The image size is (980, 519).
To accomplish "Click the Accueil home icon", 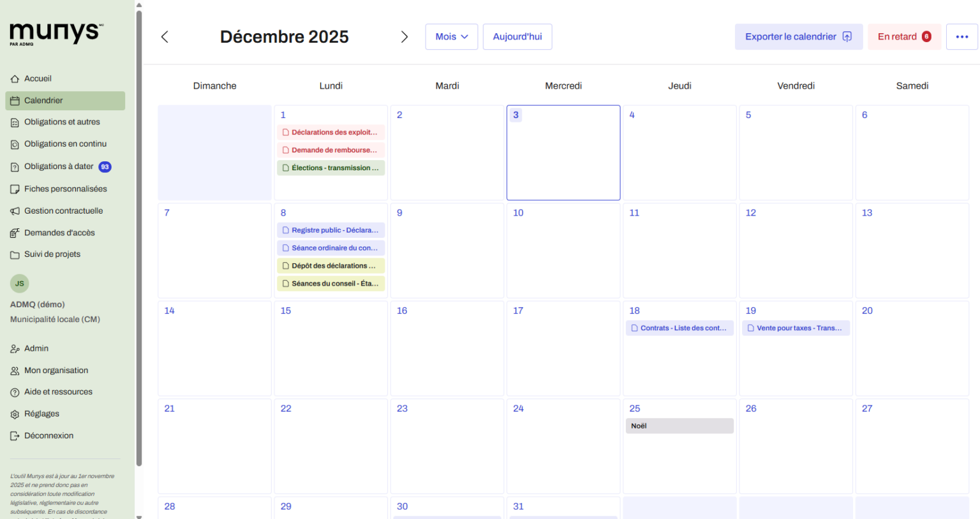I will [15, 79].
